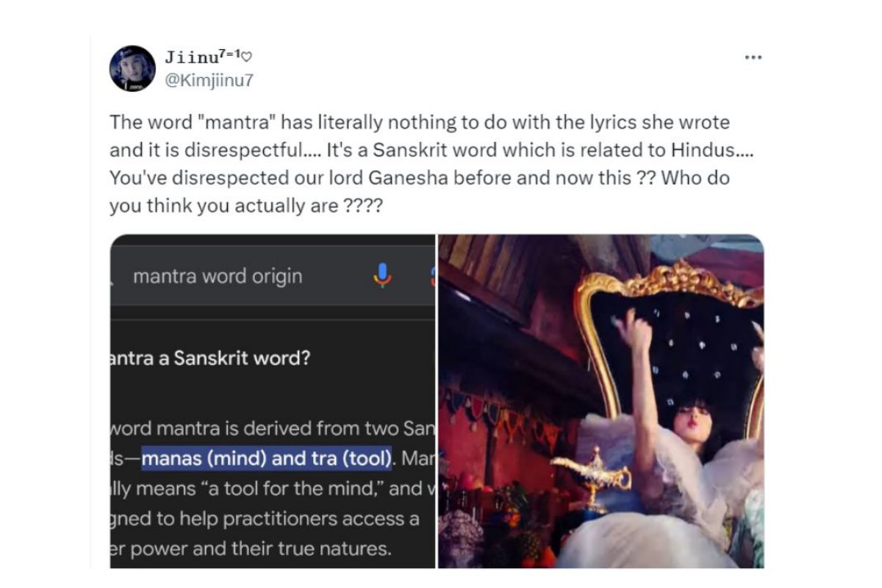Image resolution: width=882 pixels, height=588 pixels.
Task: Expand the "antra a Sanskrit word?" question
Action: click(210, 359)
